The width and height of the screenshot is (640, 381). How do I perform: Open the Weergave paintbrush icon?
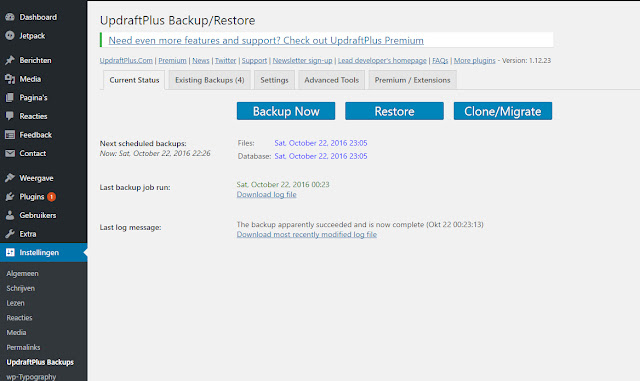click(10, 178)
